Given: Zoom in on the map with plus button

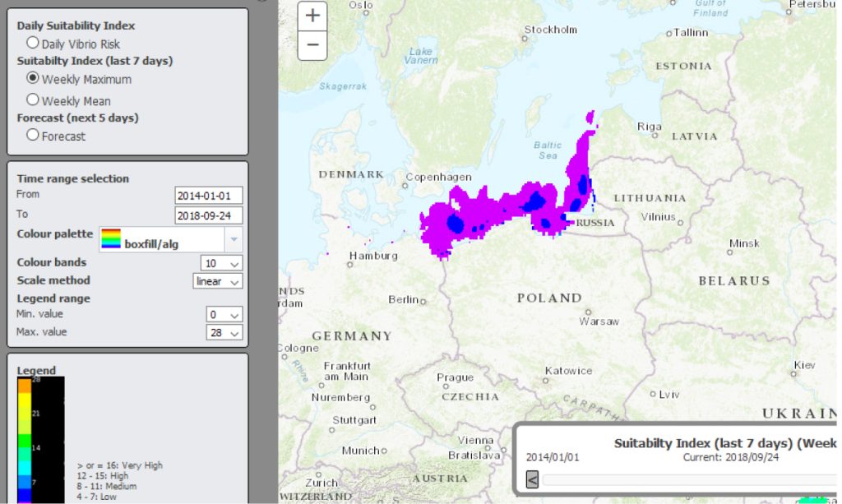Looking at the screenshot, I should coord(312,16).
